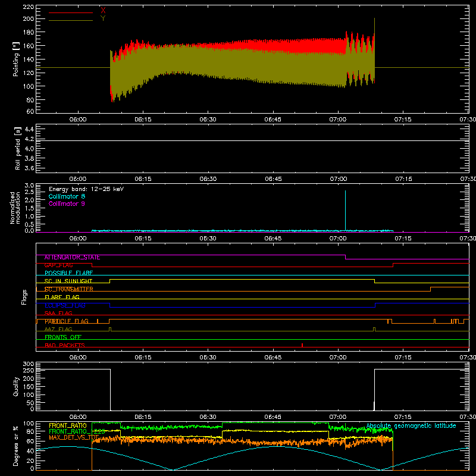Click the 06:15 time label under Pointing plot
This screenshot has width=476, height=476.
click(x=143, y=120)
